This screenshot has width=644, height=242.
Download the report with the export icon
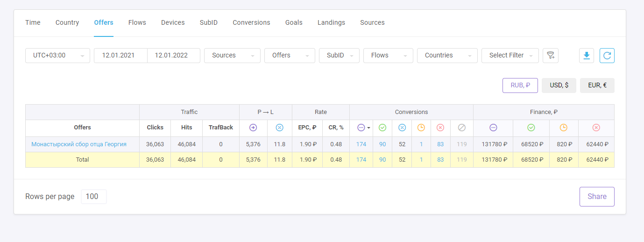pos(587,56)
